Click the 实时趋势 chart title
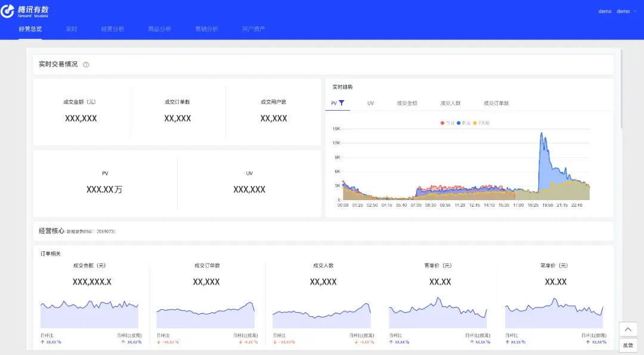This screenshot has width=644, height=355. pos(342,87)
